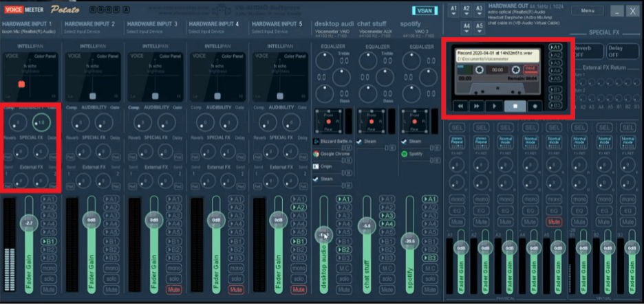Click the Steam icon in the chat stuff strip
644x305 pixels.
[360, 141]
